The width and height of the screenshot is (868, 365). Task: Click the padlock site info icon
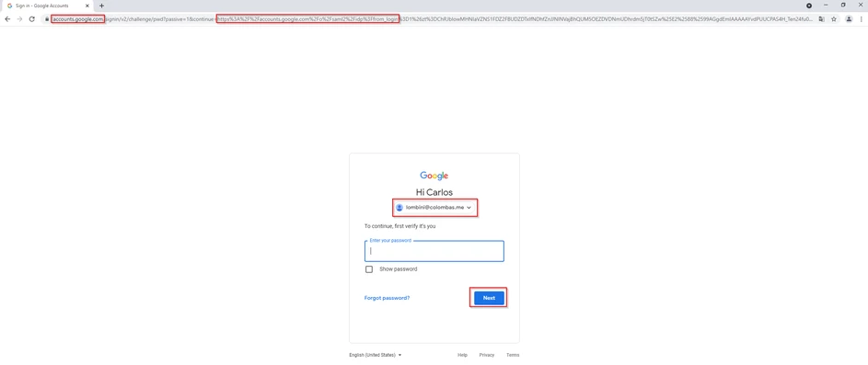point(47,18)
